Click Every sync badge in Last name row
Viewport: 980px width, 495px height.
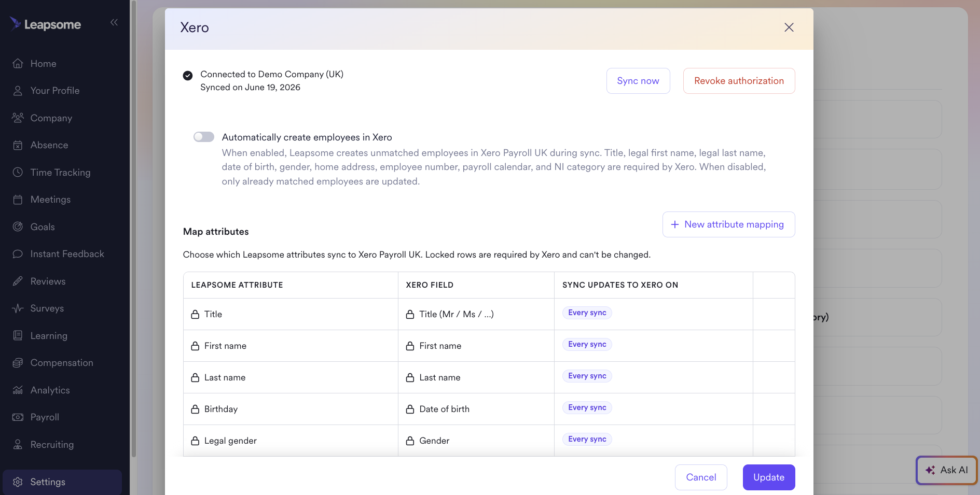click(x=587, y=376)
